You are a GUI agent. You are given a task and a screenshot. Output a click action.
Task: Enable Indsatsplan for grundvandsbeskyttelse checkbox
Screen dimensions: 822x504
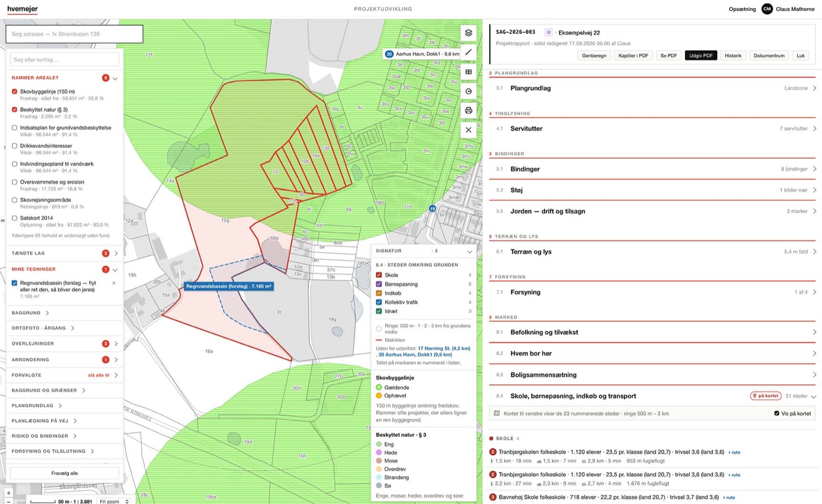(14, 127)
